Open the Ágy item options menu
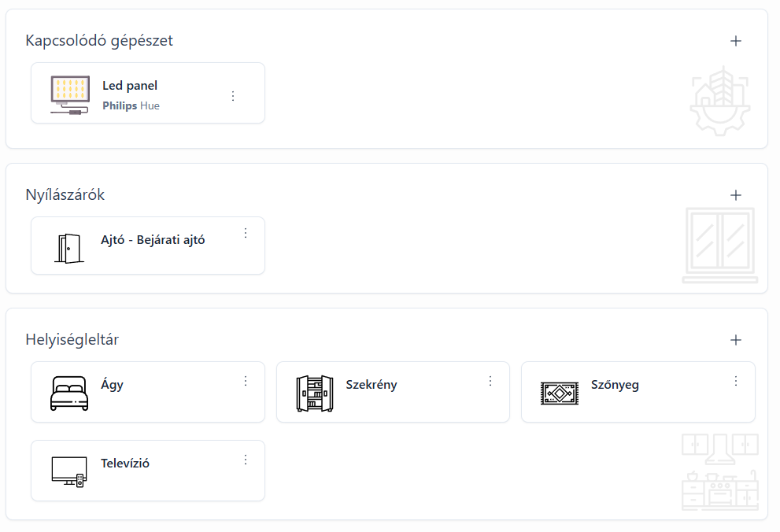780x532 pixels. 246,381
